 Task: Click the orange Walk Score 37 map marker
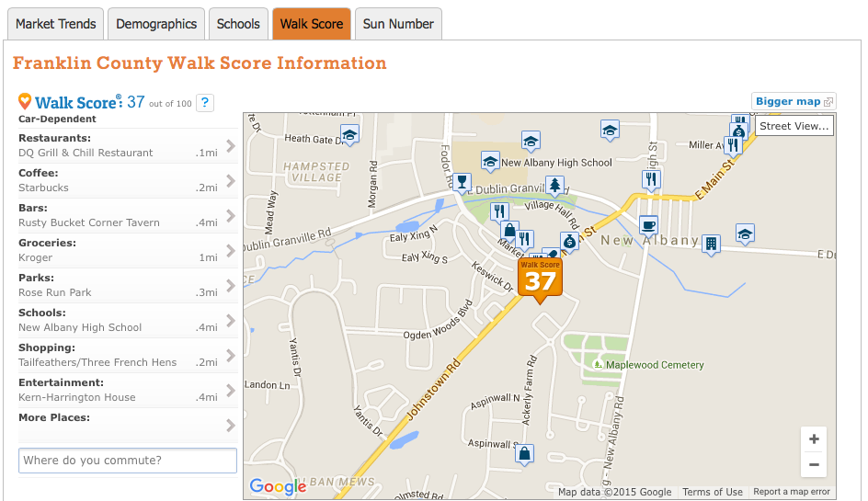[x=540, y=279]
